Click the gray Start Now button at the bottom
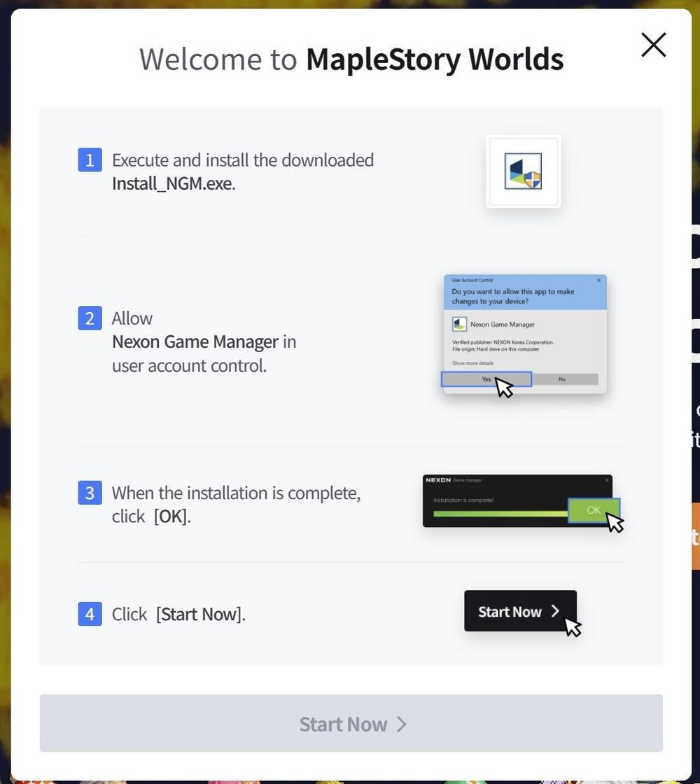Image resolution: width=700 pixels, height=784 pixels. coord(350,724)
